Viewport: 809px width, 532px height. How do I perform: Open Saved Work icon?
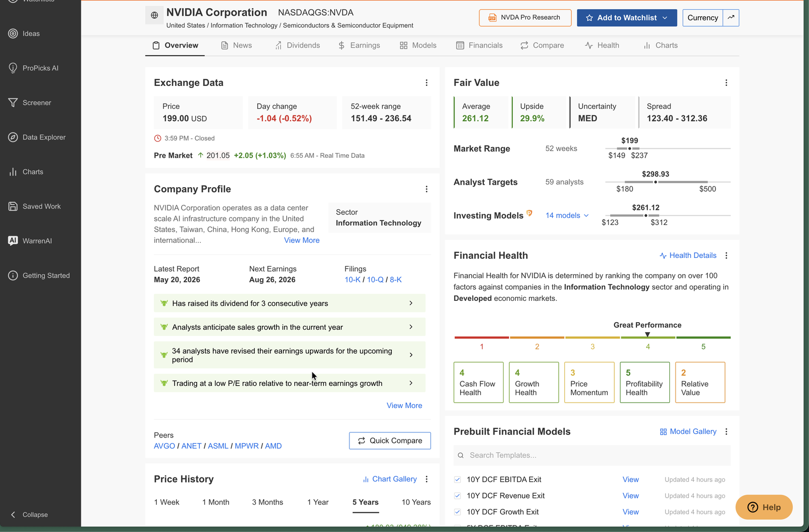(13, 206)
